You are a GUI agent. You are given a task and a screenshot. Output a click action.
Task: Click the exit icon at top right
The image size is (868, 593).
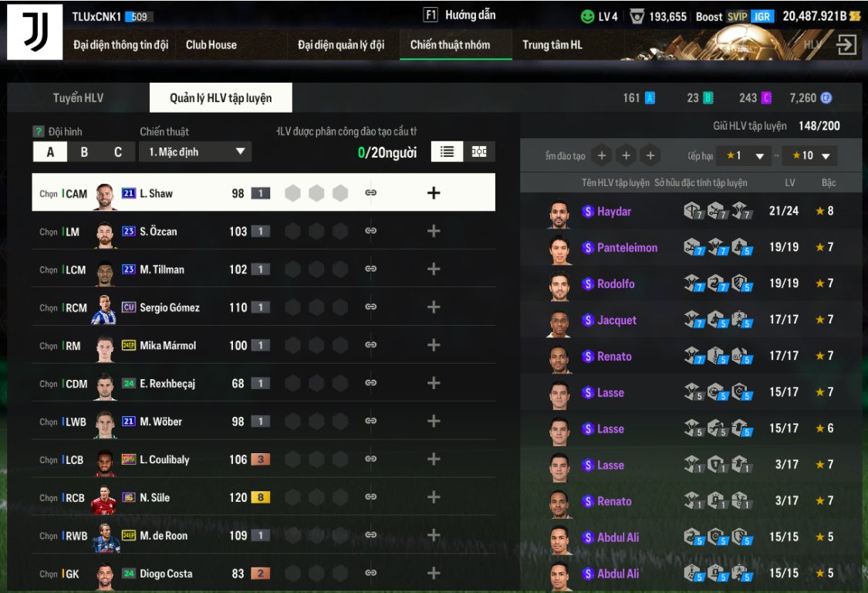[x=846, y=44]
